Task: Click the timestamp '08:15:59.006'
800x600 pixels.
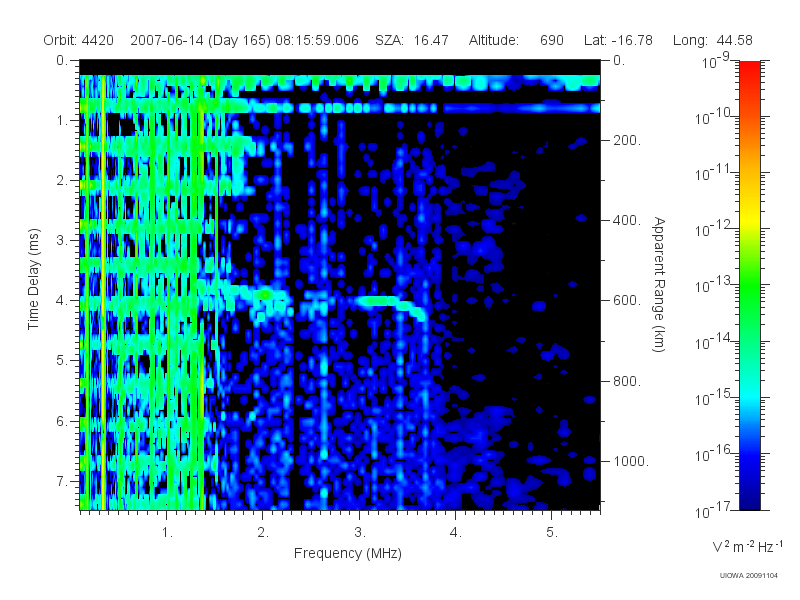Action: point(317,40)
